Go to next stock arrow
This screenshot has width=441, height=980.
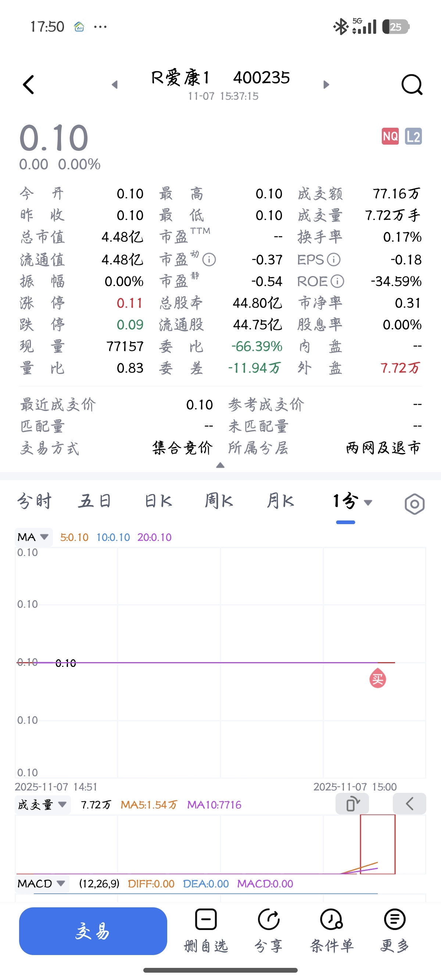(x=326, y=84)
